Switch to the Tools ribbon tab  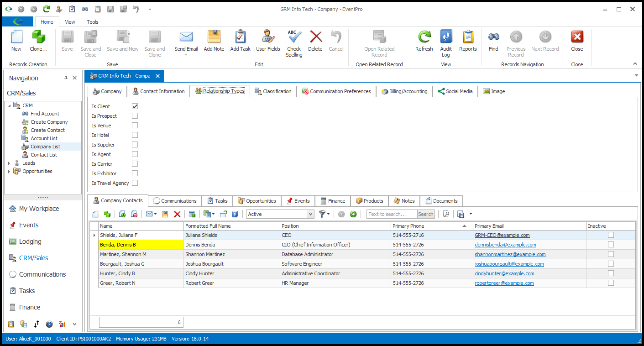(93, 22)
